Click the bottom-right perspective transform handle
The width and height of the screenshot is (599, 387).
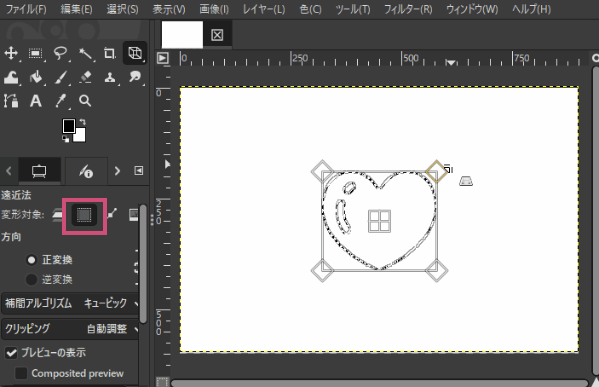pos(437,271)
